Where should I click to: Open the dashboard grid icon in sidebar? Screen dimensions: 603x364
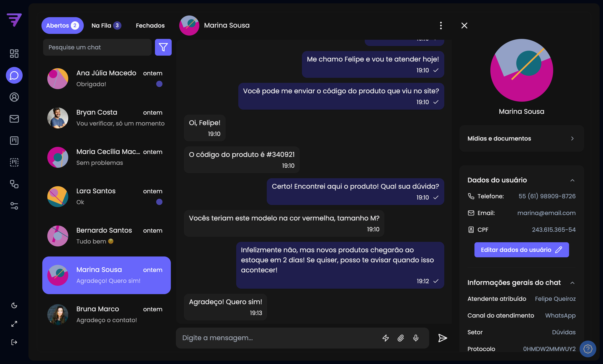point(14,54)
